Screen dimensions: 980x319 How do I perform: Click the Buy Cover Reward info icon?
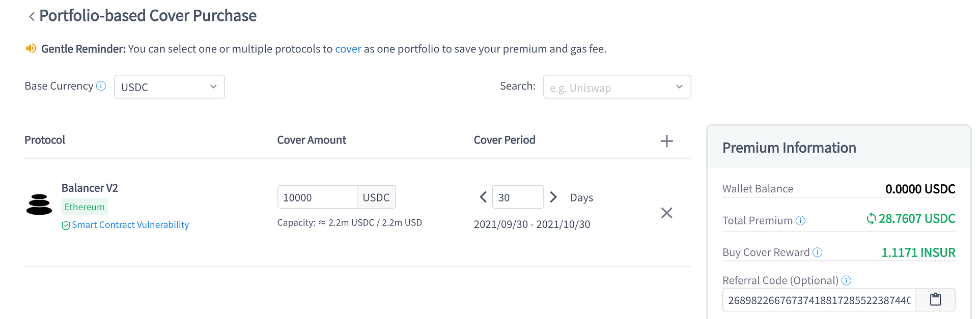tap(818, 252)
